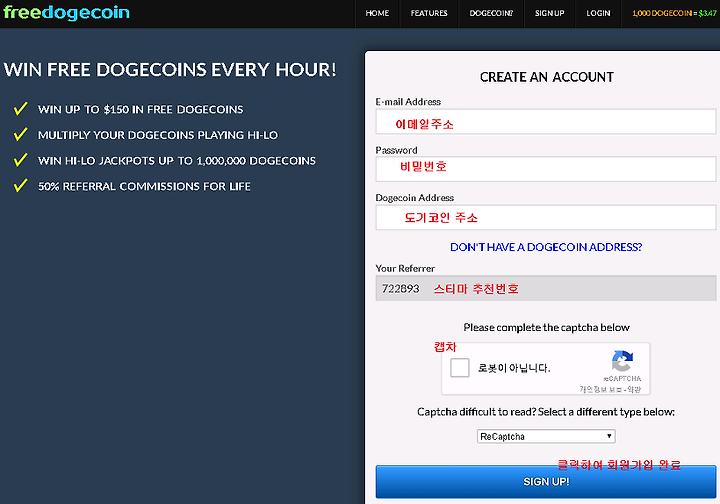Click the WIN UP TO $150 IN FREE DOGECOINS text
Viewport: 720px width, 504px height.
click(141, 109)
